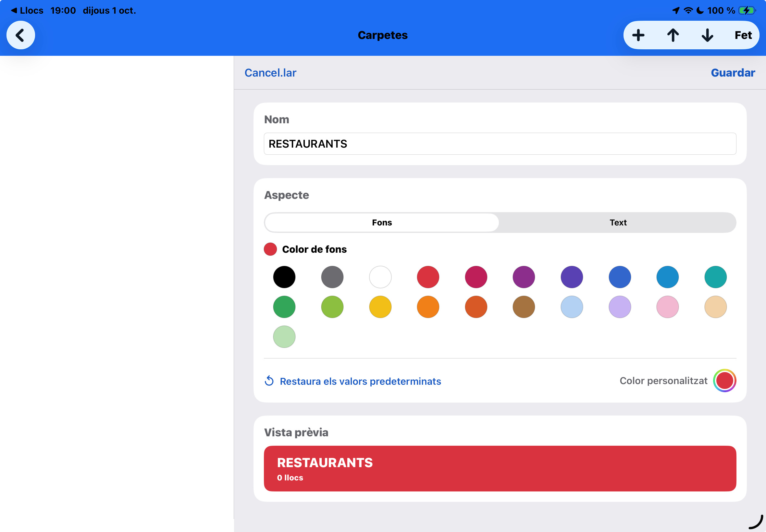
Task: Tap the RESTAURANTS preview card
Action: coord(500,468)
